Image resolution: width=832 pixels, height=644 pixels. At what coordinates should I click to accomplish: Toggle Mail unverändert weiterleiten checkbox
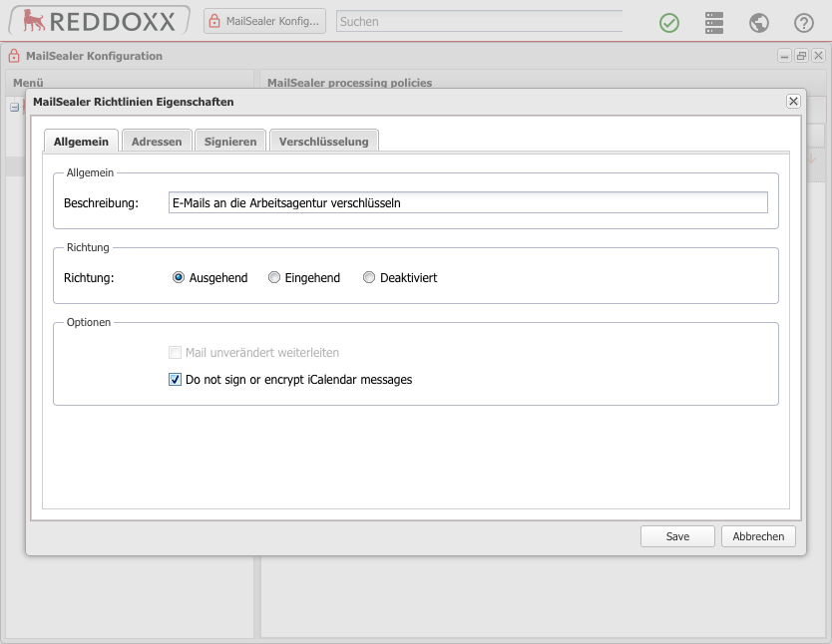175,353
